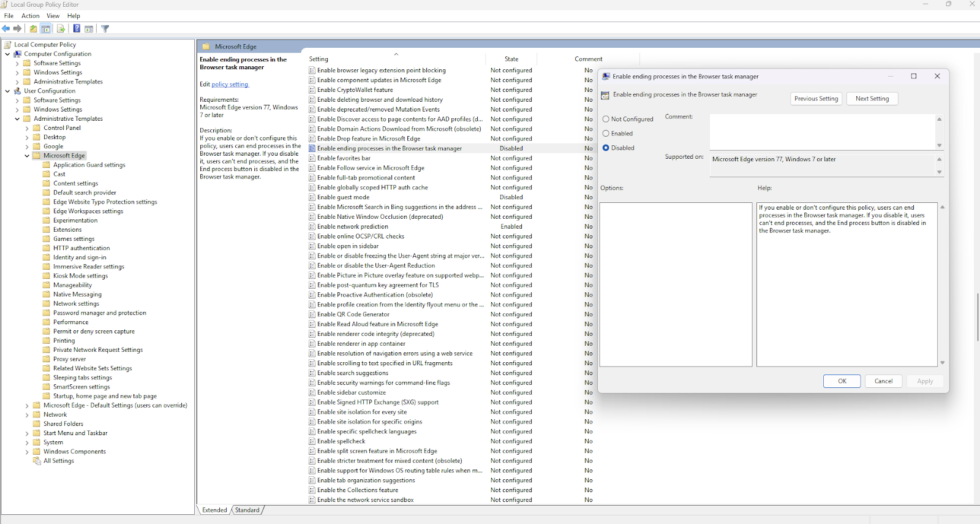
Task: Collapse the Computer Configuration node
Action: coord(7,54)
